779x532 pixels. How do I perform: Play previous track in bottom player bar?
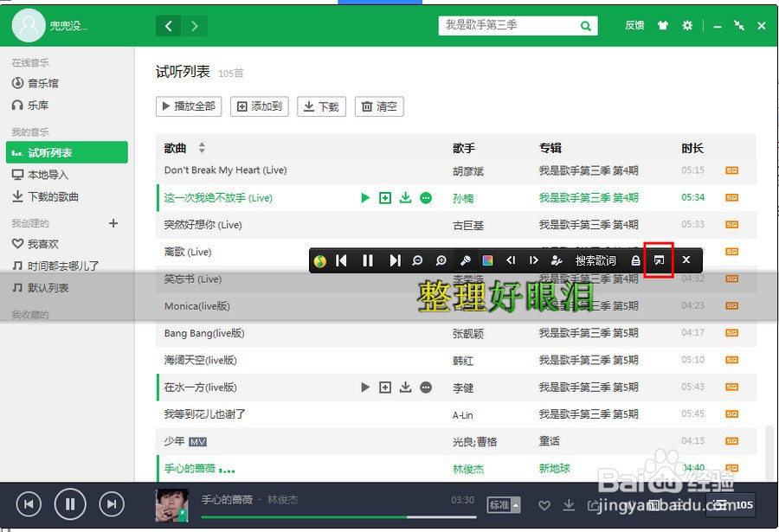(x=29, y=504)
